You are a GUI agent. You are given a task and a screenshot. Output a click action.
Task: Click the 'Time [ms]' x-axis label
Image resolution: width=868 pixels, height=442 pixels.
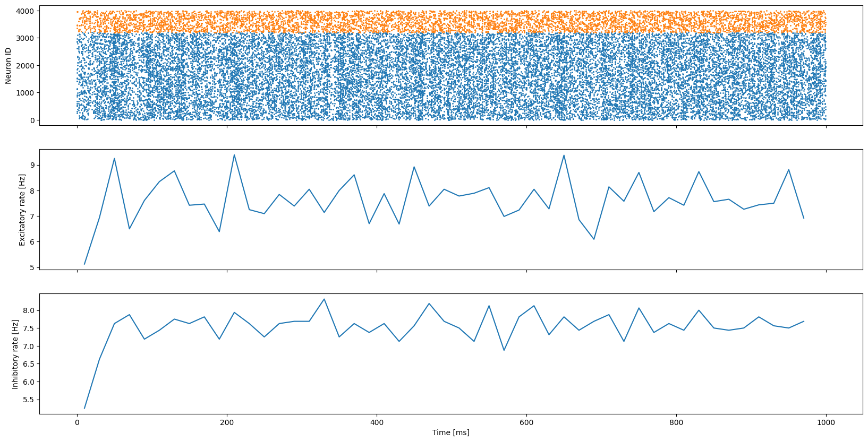[451, 432]
